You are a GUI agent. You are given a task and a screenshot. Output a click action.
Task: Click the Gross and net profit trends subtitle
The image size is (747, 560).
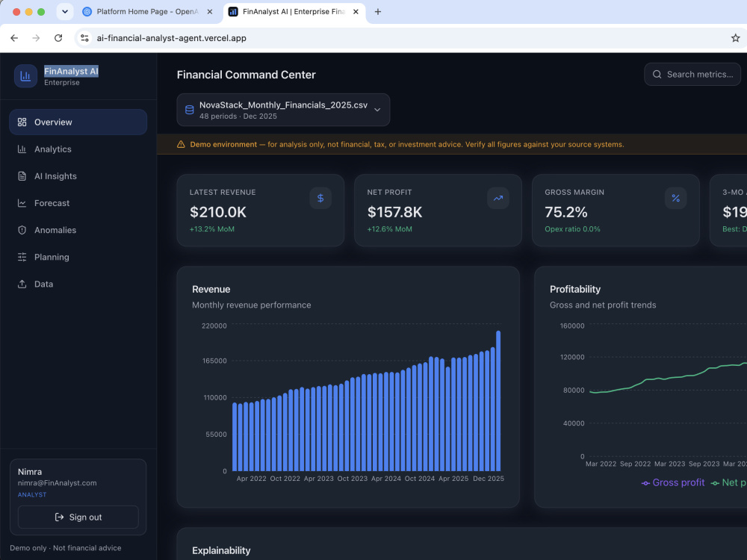tap(603, 305)
